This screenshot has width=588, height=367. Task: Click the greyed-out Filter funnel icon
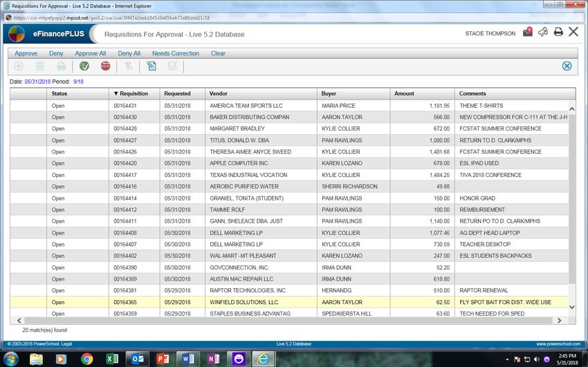[128, 66]
